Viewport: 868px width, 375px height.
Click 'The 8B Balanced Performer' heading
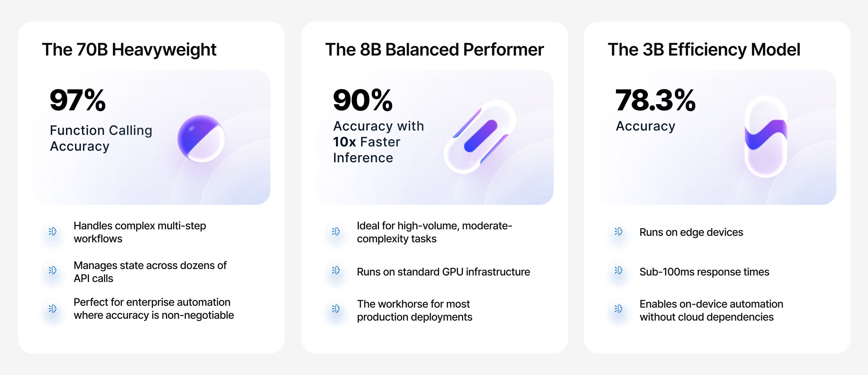point(434,50)
